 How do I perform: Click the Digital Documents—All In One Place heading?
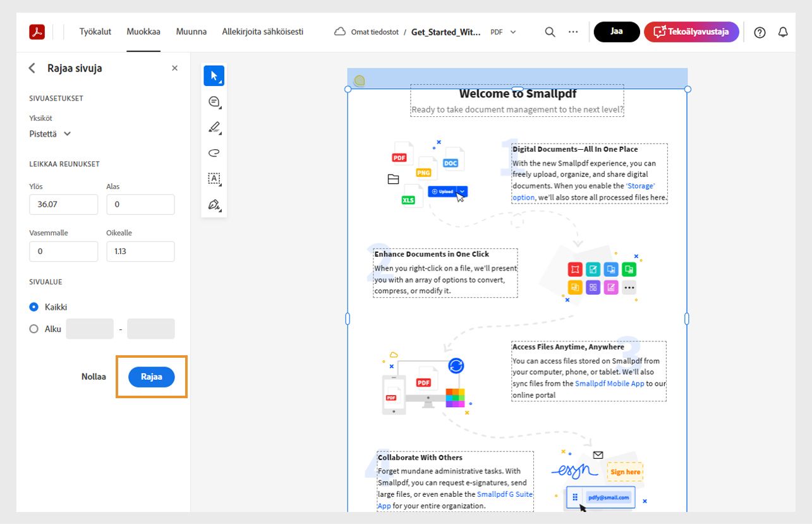click(575, 149)
